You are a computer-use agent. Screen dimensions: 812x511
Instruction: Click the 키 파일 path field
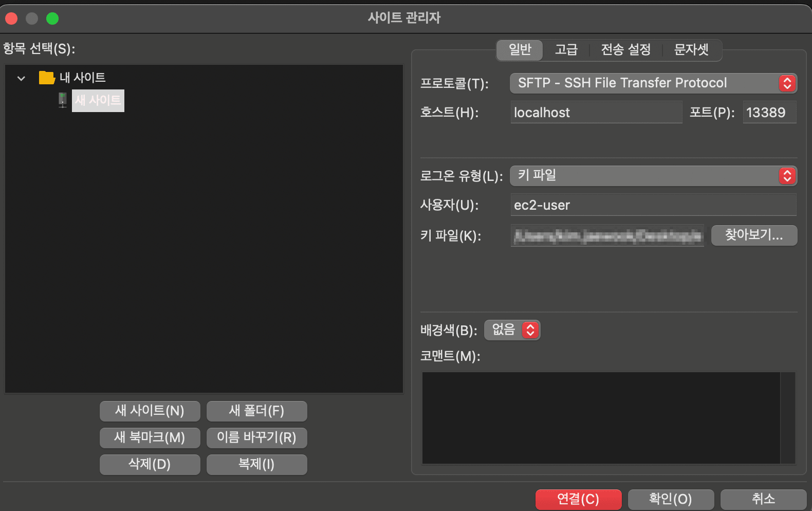[x=607, y=235]
